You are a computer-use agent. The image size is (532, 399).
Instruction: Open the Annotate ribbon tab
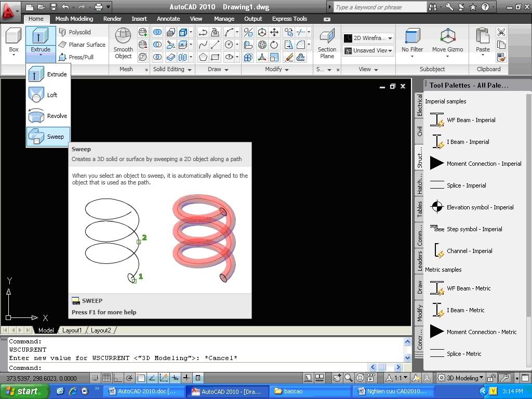[x=168, y=19]
